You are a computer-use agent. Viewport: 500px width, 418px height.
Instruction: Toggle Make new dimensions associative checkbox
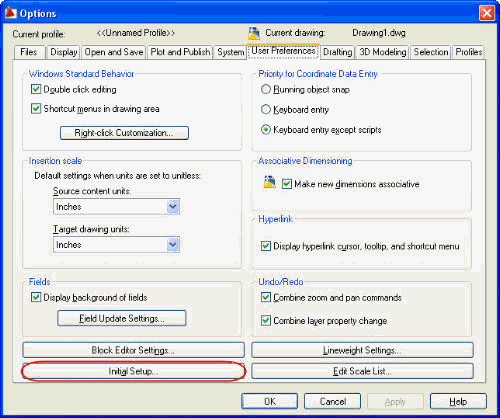pyautogui.click(x=287, y=184)
